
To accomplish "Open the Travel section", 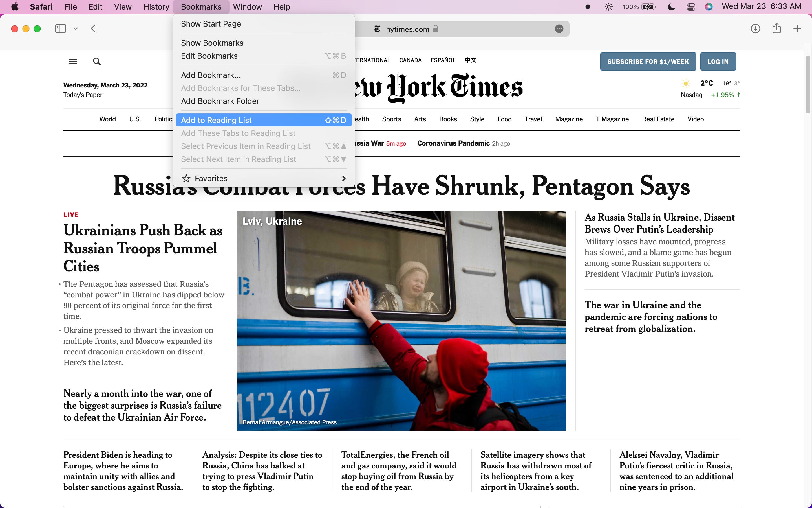I will [x=533, y=119].
